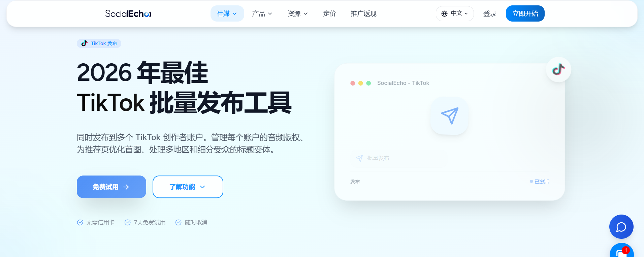Open the blue chat bubble button

coord(621,227)
